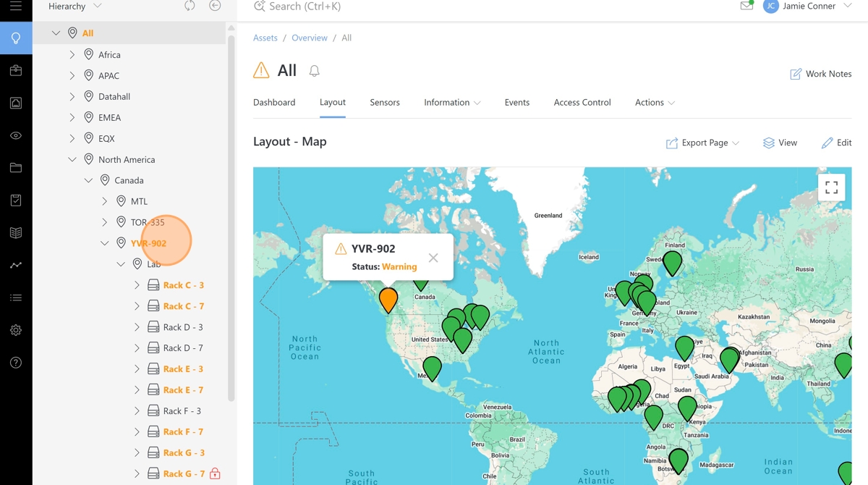Screen dimensions: 868x485
Task: Open the settings gear in sidebar
Action: click(x=16, y=330)
